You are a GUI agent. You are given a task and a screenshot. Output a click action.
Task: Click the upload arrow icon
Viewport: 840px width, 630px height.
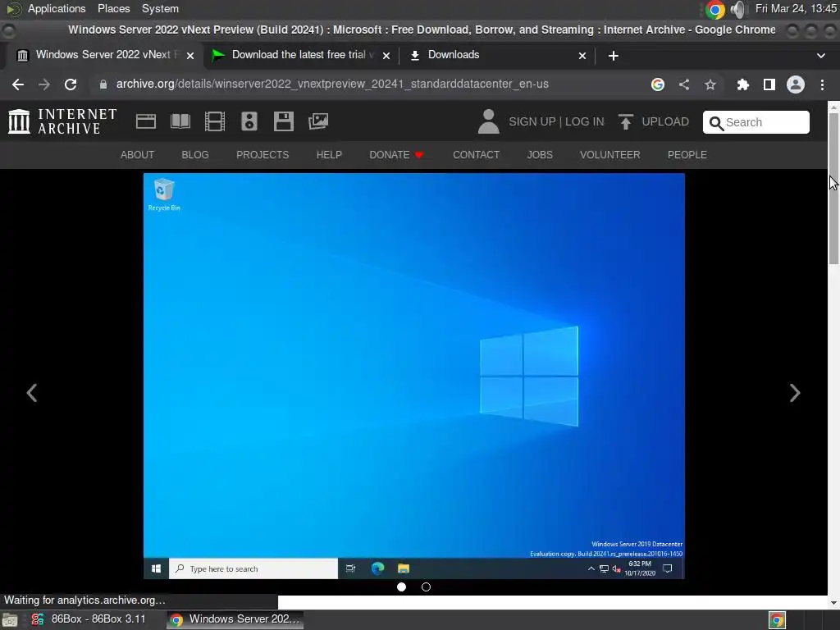click(625, 121)
